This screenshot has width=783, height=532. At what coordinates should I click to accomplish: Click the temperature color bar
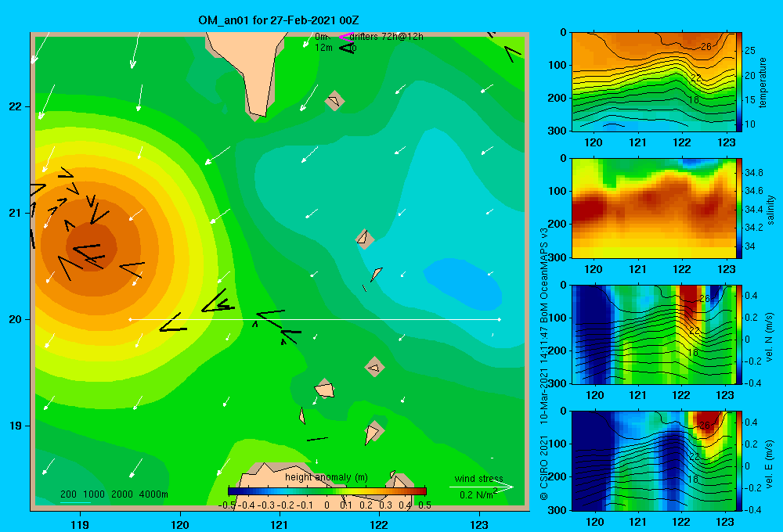[x=739, y=81]
